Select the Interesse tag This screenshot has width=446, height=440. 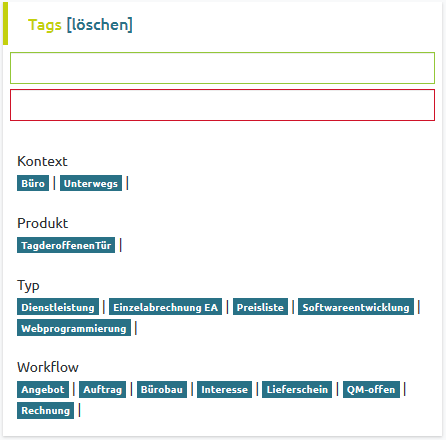(224, 389)
